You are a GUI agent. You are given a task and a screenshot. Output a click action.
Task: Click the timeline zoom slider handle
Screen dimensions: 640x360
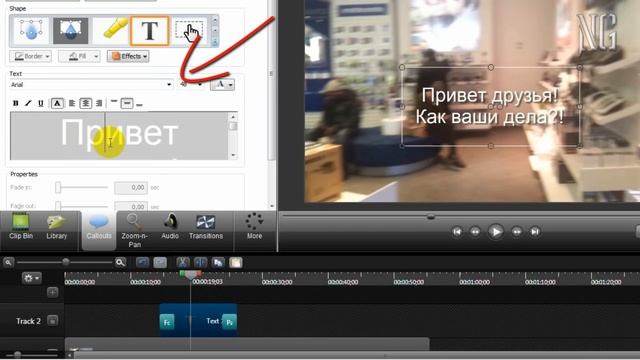click(x=65, y=262)
